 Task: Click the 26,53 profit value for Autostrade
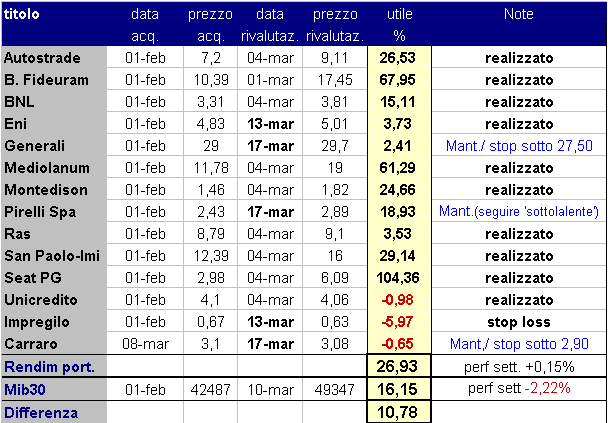tap(397, 58)
